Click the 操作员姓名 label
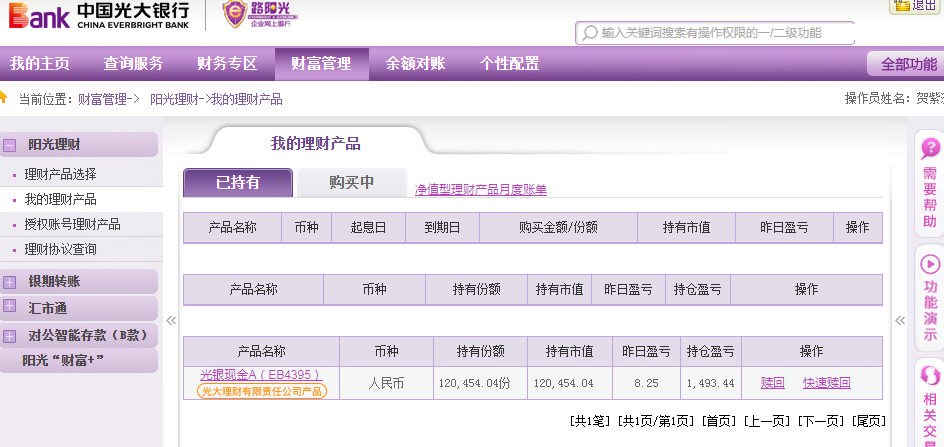 point(876,99)
